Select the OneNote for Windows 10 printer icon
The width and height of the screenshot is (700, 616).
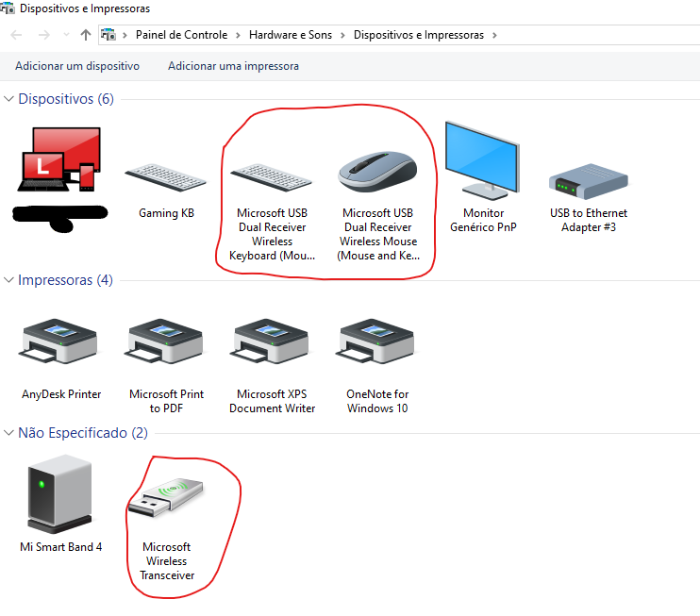375,341
